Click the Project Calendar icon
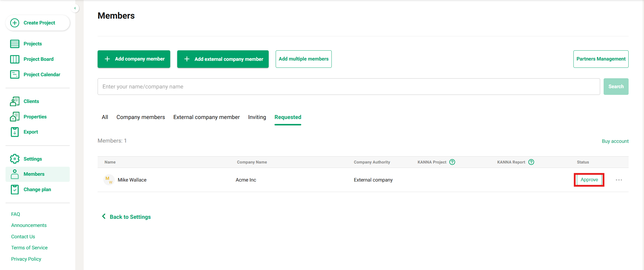The height and width of the screenshot is (270, 644). 15,74
